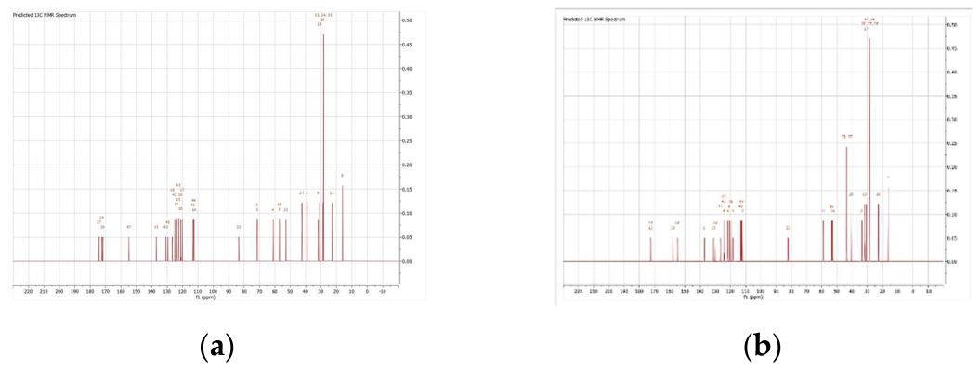
Task: Click x-axis tick 30 in spectrum (b)
Action: tap(868, 291)
